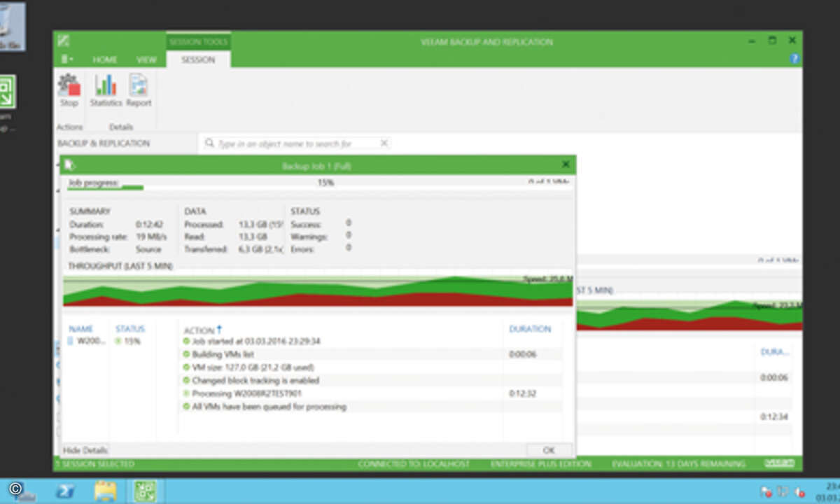Click the Processing rate value '19 MB/s'
Image resolution: width=840 pixels, height=504 pixels.
coord(152,237)
